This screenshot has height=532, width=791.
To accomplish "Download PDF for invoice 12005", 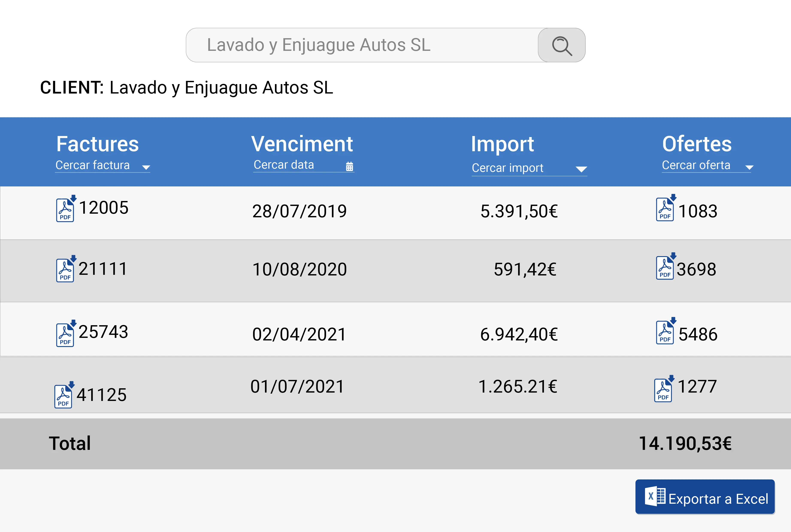I will (x=66, y=208).
